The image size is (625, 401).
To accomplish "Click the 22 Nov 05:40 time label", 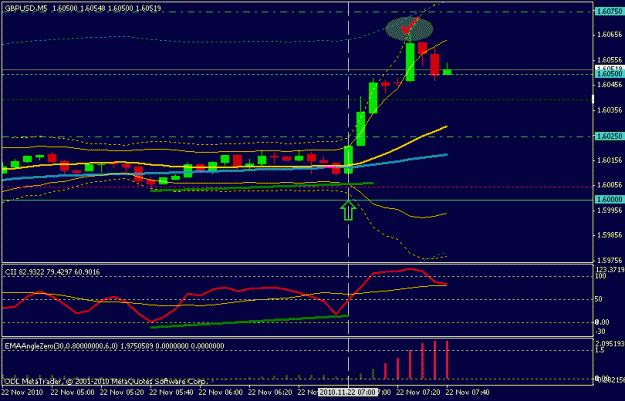I will 171,393.
